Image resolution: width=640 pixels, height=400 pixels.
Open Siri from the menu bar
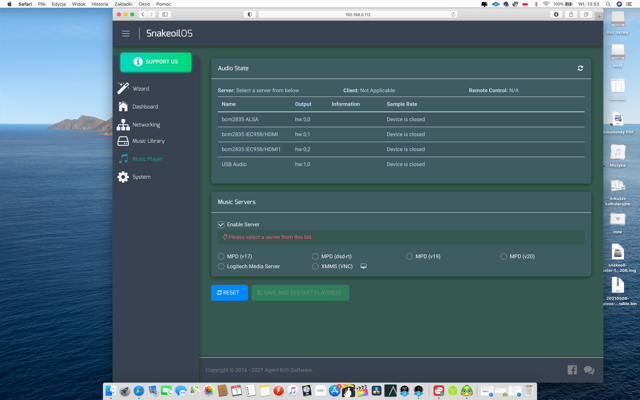click(619, 4)
